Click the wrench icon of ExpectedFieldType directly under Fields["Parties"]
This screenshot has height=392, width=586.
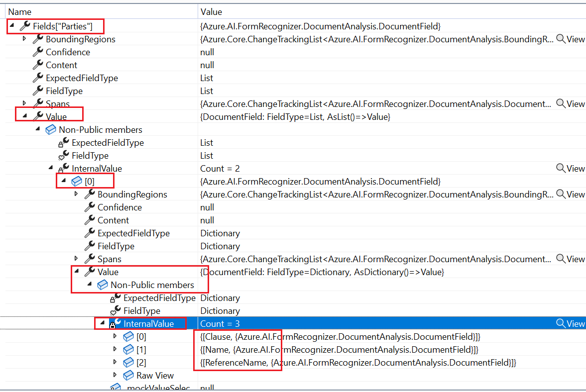pos(38,78)
